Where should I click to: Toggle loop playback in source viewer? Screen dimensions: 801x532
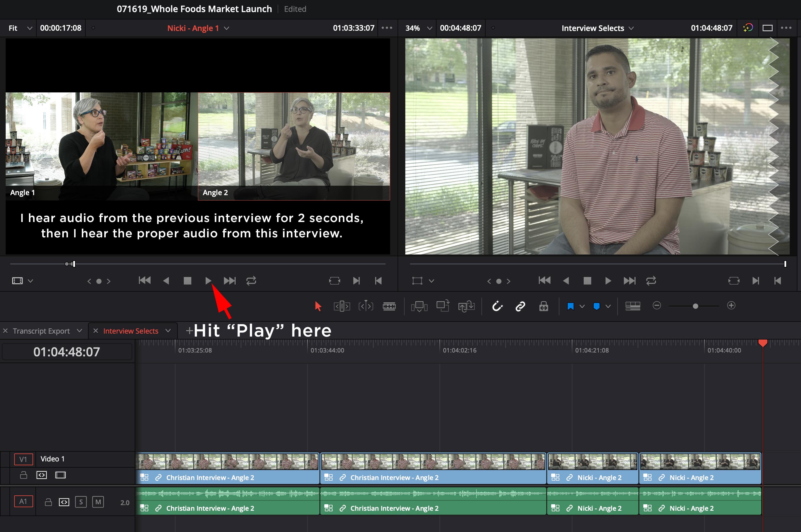pos(251,280)
